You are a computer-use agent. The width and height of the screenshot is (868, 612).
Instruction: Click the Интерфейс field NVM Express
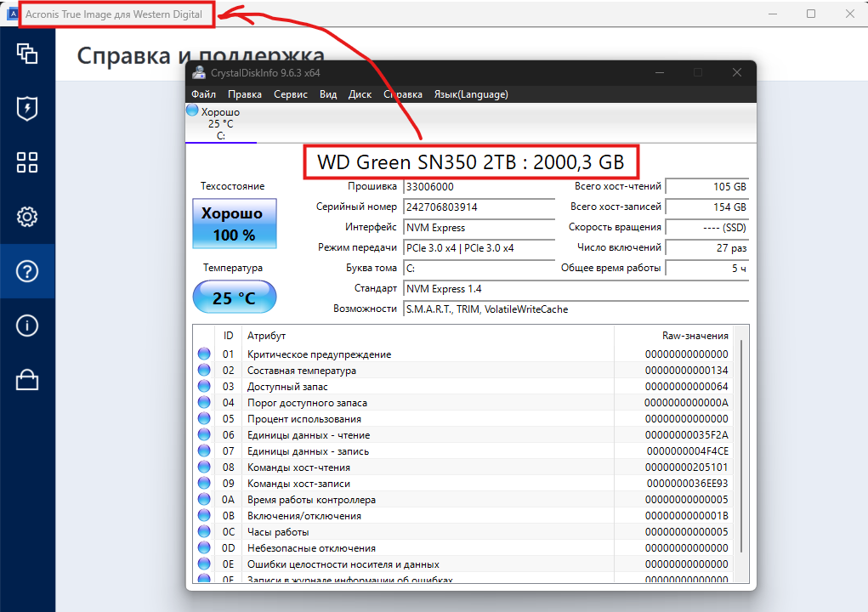479,228
